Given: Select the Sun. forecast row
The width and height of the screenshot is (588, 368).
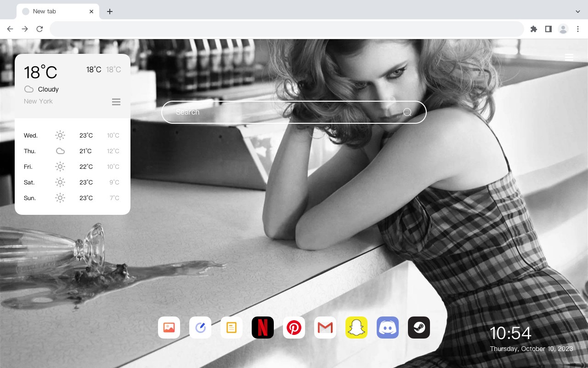Looking at the screenshot, I should 73,198.
